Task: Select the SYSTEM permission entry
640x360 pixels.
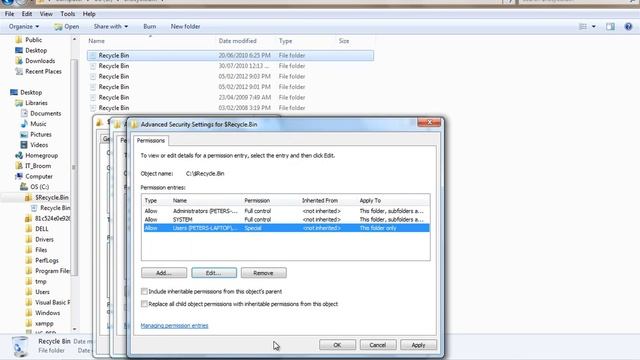Action: (x=286, y=220)
